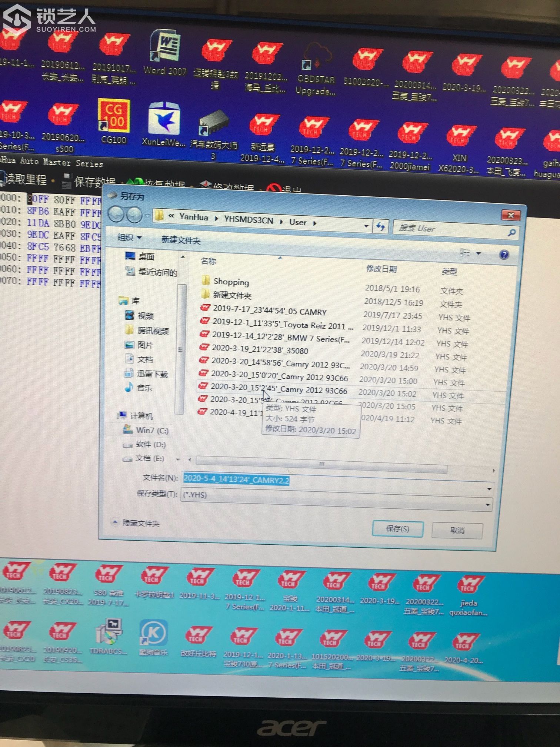Open OBDSTAR Upgrade desktop shortcut
Screen dimensions: 560x747
316,70
